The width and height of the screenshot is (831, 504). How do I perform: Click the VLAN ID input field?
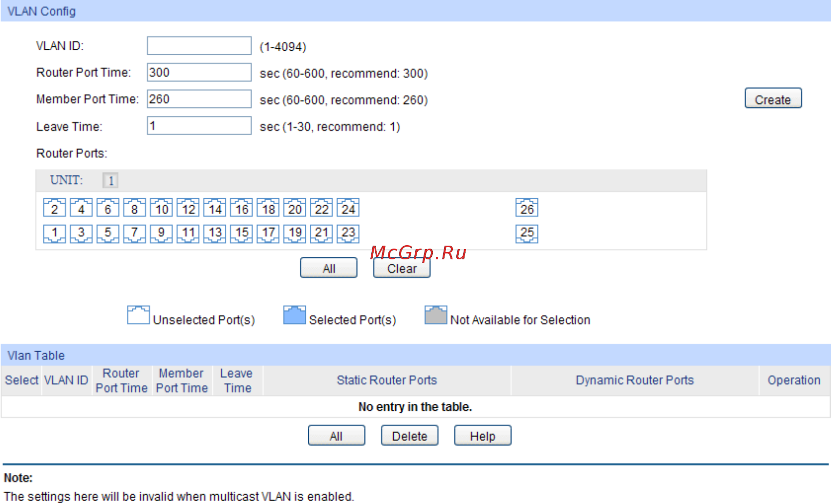pyautogui.click(x=199, y=46)
